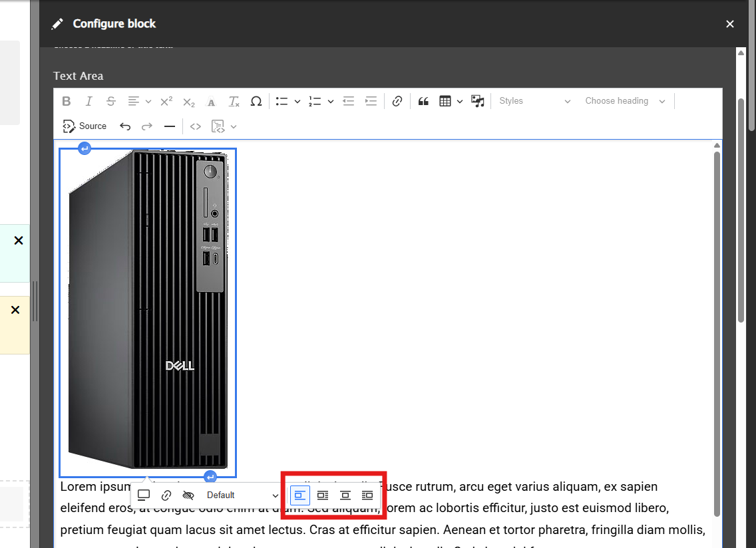The width and height of the screenshot is (756, 548).
Task: Toggle image caption in image toolbar
Action: (144, 495)
